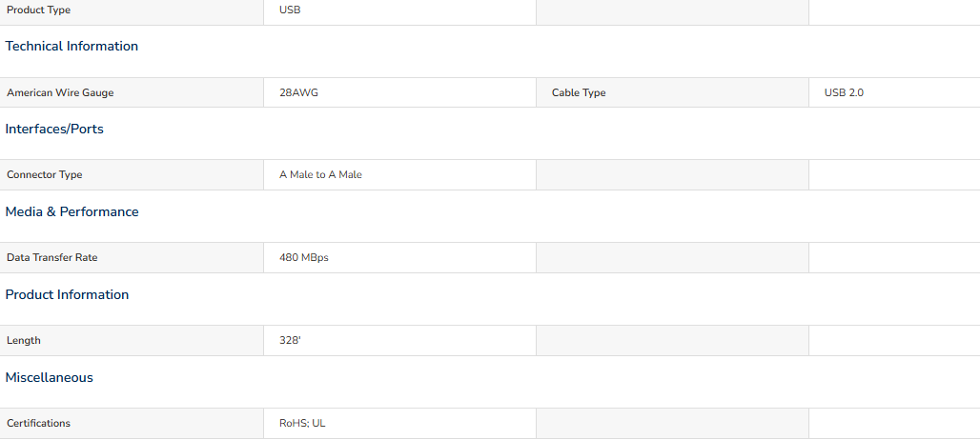This screenshot has height=440, width=980.
Task: Select the Interfaces/Ports section heading
Action: pos(54,130)
